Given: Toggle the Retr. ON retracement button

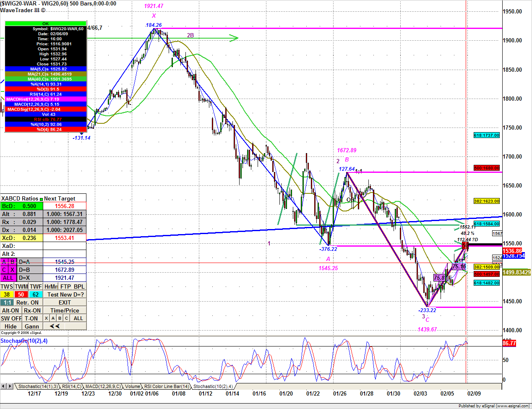Looking at the screenshot, I should click(x=29, y=302).
